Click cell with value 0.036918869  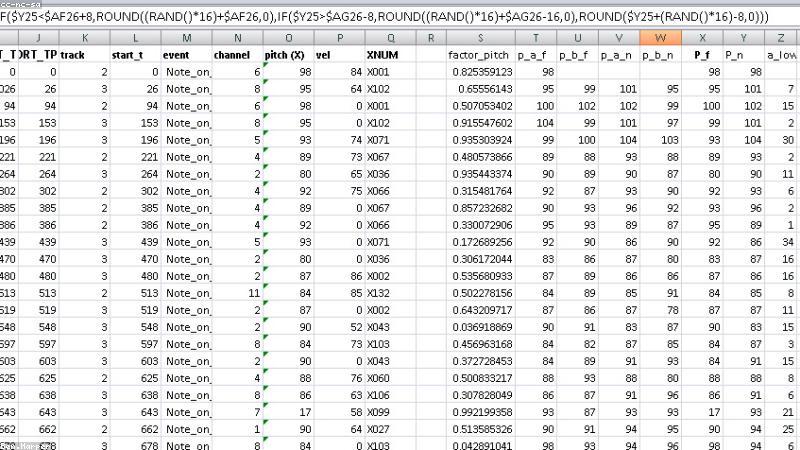click(481, 327)
